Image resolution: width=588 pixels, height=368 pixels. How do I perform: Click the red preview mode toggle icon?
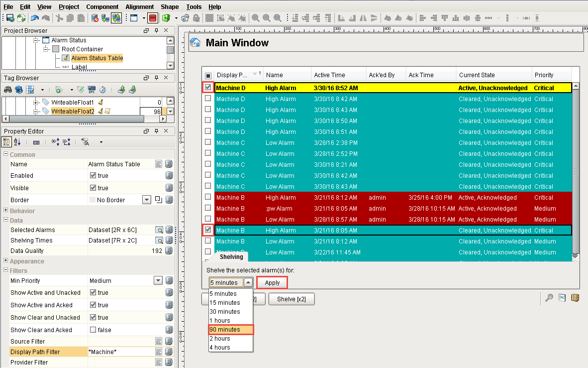[153, 18]
